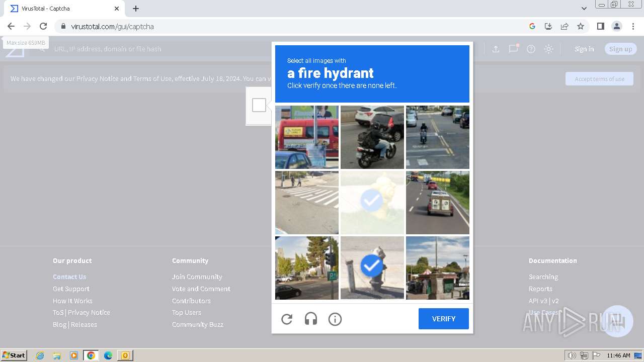This screenshot has height=362, width=644.
Task: Open the Join Community link
Action: point(197,277)
